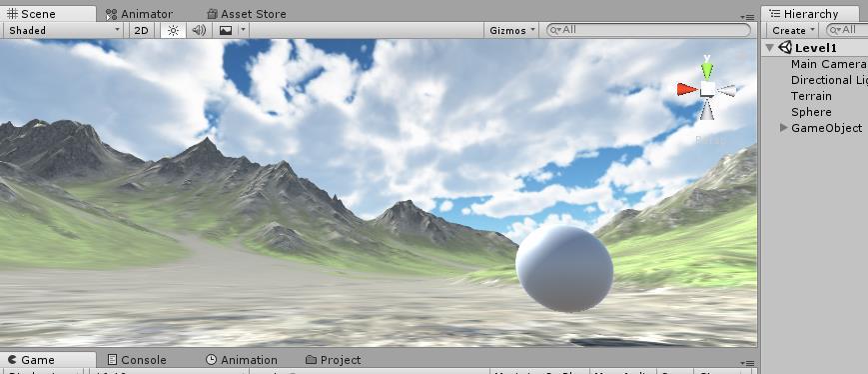Switch to the Animator tab

(x=140, y=14)
